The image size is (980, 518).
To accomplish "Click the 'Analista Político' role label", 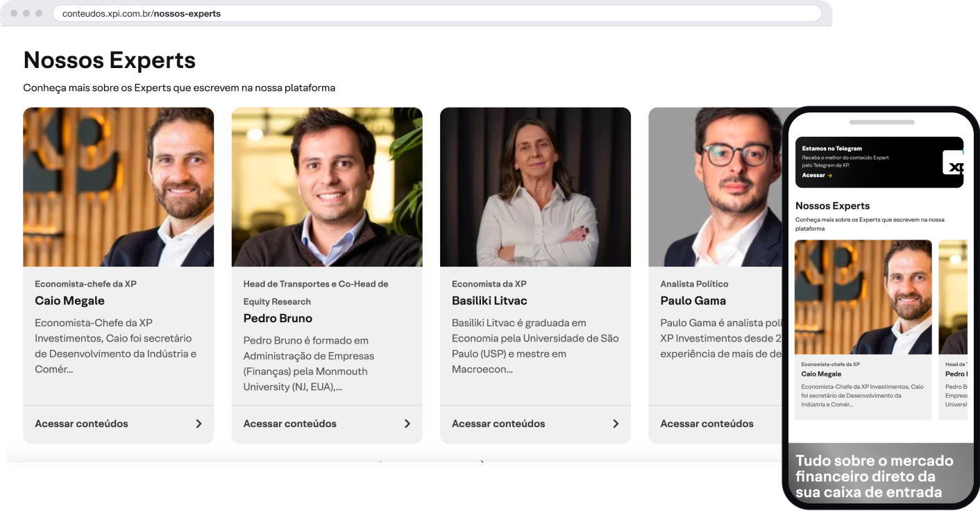I will [x=694, y=284].
